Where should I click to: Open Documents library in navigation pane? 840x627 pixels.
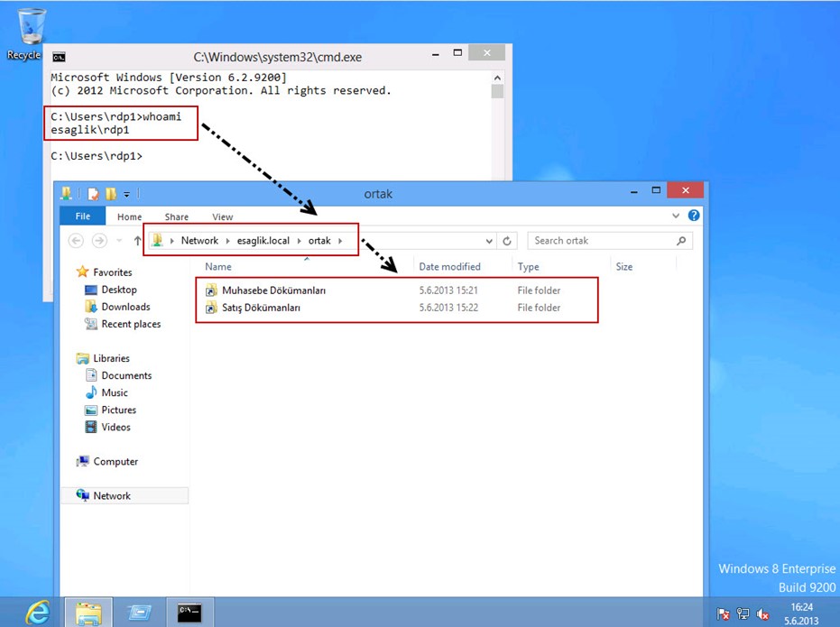(126, 375)
